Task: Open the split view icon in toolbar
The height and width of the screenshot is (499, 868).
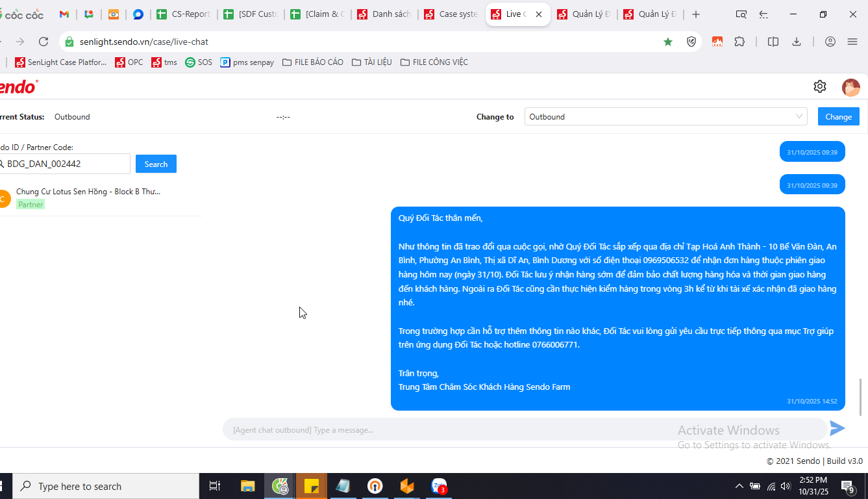Action: [773, 42]
